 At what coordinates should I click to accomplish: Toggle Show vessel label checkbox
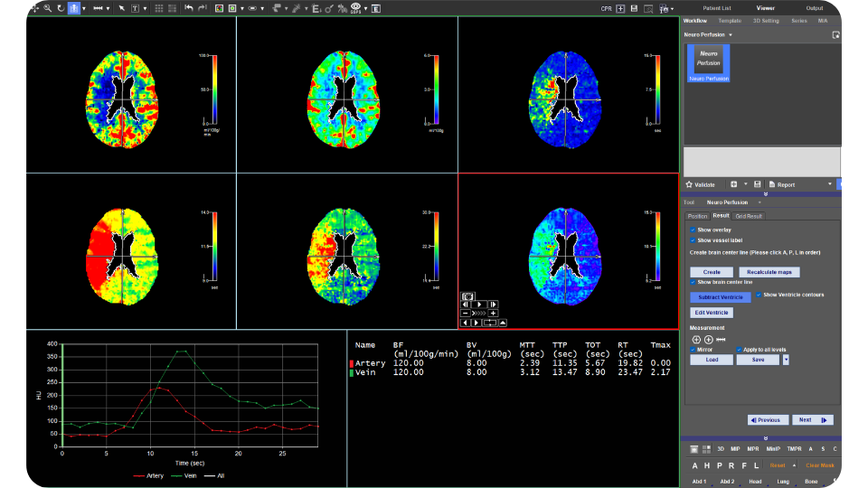(x=693, y=240)
